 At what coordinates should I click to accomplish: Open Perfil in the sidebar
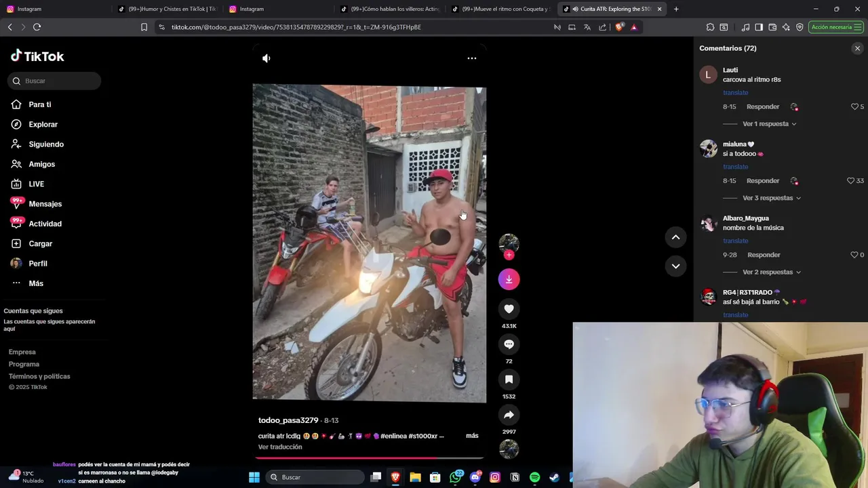(x=38, y=264)
